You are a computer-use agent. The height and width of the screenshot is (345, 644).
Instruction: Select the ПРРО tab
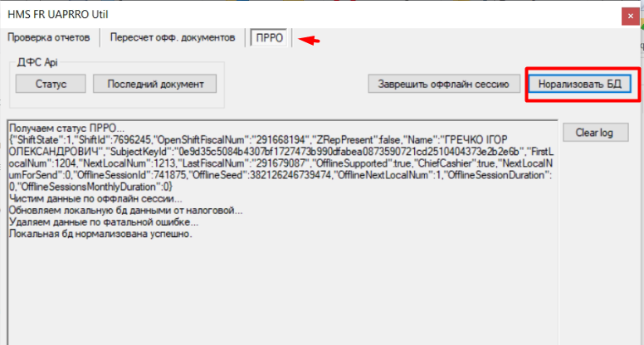[268, 38]
